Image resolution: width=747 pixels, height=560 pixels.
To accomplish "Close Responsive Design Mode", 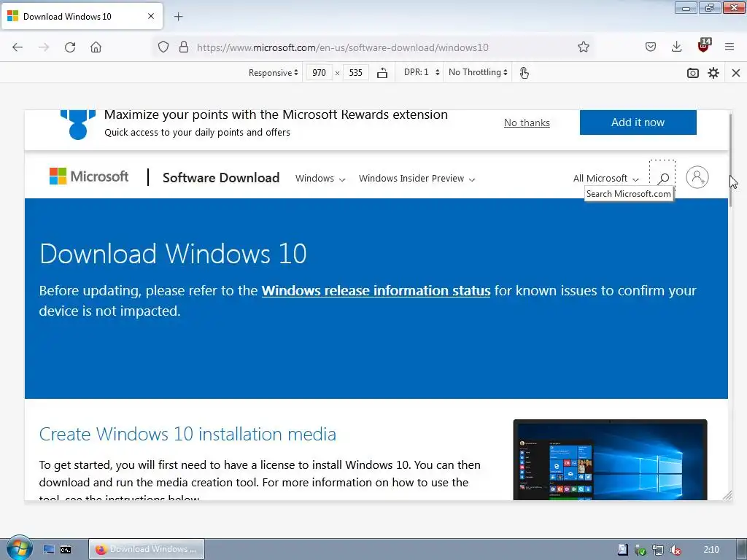I will point(735,73).
